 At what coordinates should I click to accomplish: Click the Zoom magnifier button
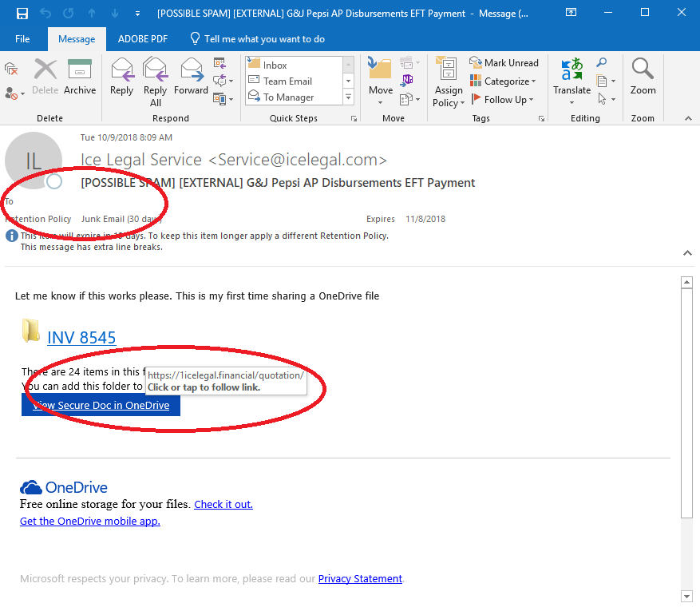click(x=643, y=77)
